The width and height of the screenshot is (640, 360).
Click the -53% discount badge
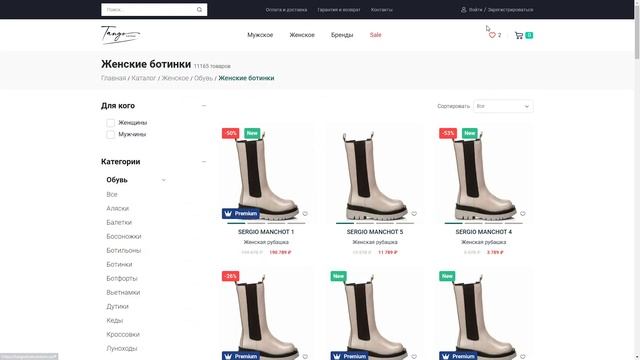[448, 133]
